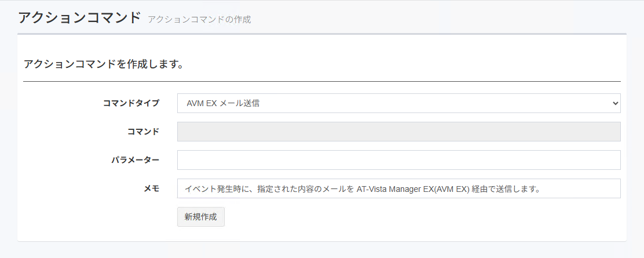Click the chevron arrow on command type select
Screen dimensions: 644x258
coord(614,103)
